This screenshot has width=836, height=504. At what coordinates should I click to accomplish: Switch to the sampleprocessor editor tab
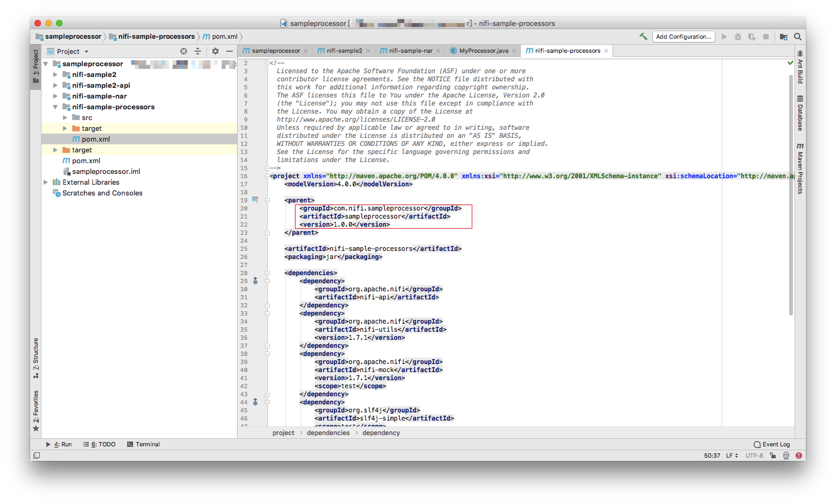click(x=275, y=51)
